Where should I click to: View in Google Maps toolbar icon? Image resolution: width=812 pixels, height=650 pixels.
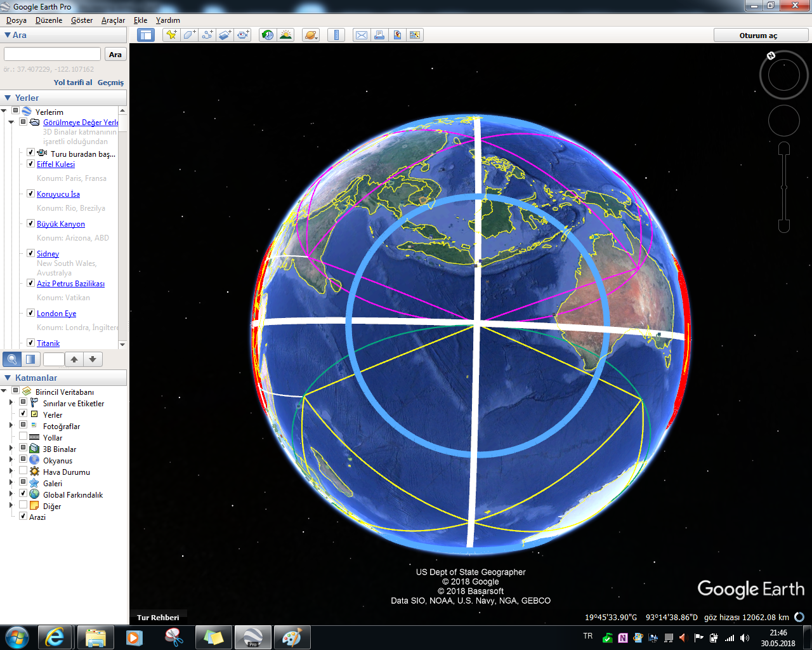tap(415, 35)
